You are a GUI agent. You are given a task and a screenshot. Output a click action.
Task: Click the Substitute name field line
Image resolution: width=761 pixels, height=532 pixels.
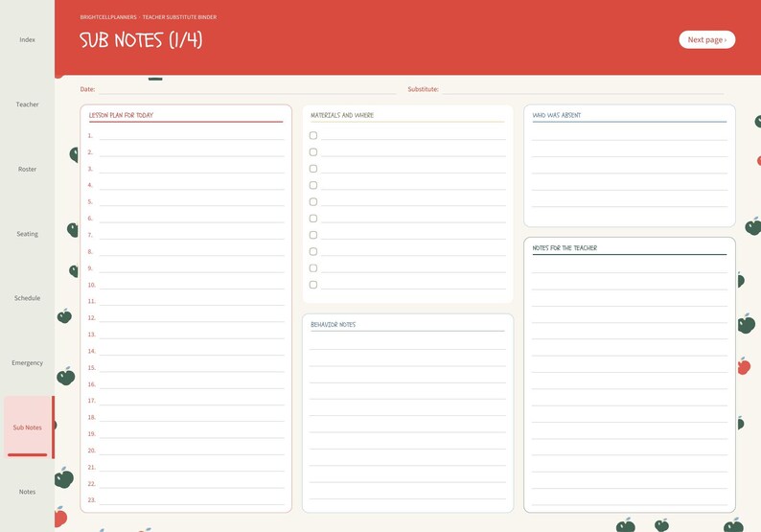click(583, 89)
